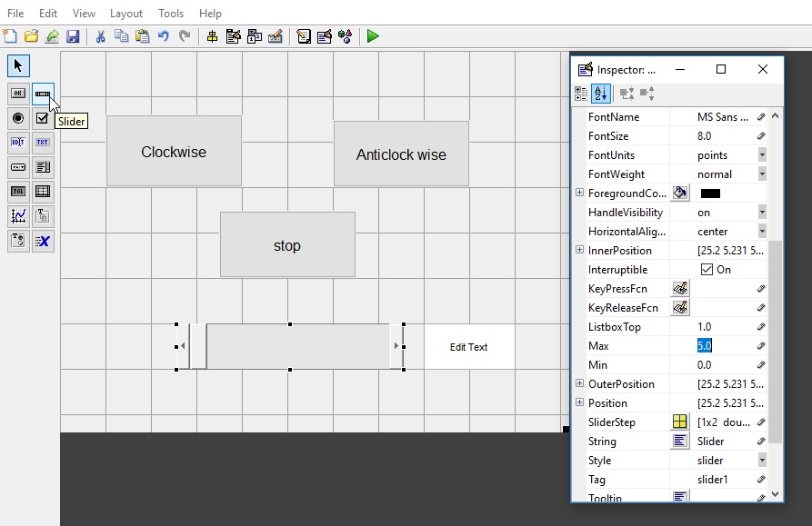Select the arrow Select tool in palette
812x526 pixels.
tap(18, 65)
